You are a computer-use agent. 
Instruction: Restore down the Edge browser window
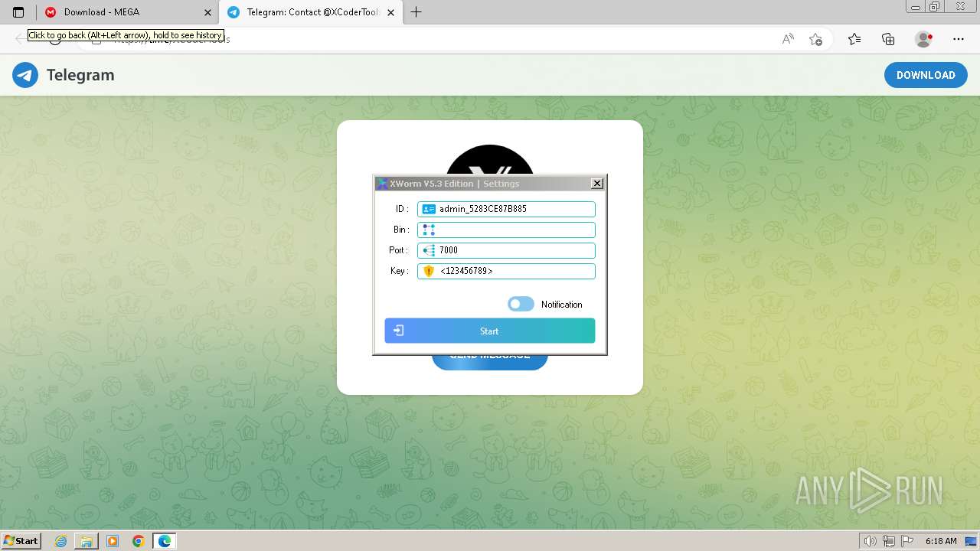(x=934, y=7)
